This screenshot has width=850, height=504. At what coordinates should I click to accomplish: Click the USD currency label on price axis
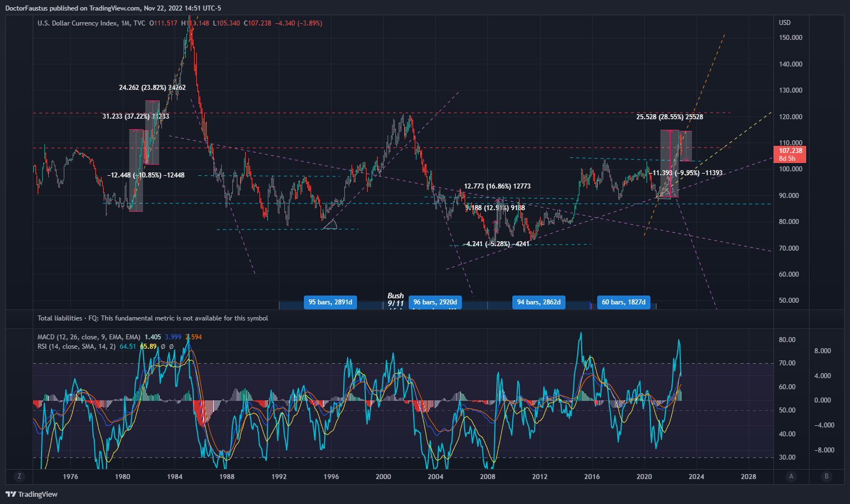coord(785,23)
